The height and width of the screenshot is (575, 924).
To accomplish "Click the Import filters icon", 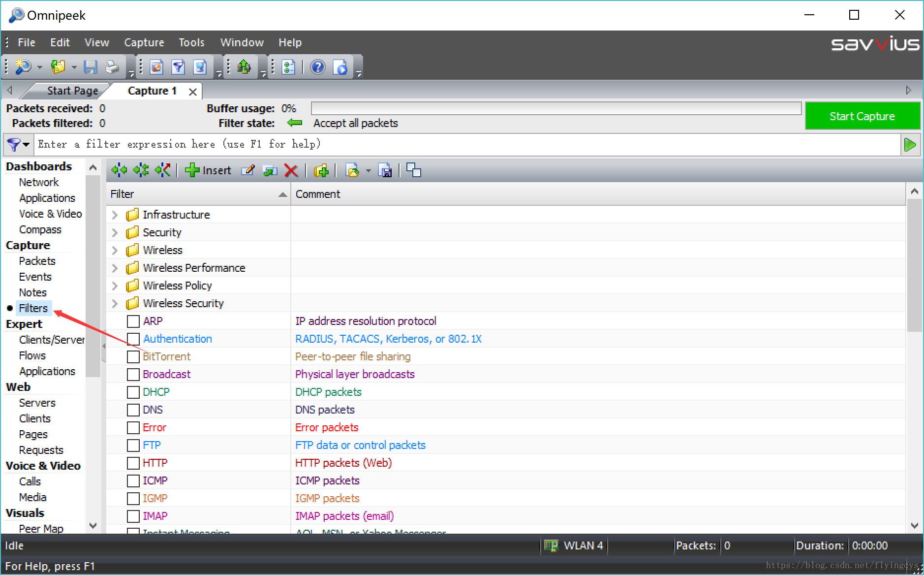I will [x=353, y=170].
